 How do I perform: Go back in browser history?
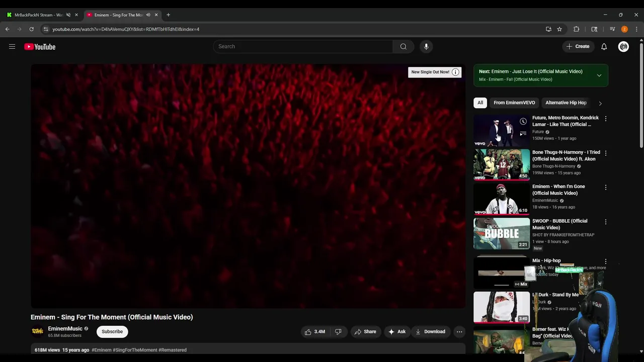tap(8, 29)
